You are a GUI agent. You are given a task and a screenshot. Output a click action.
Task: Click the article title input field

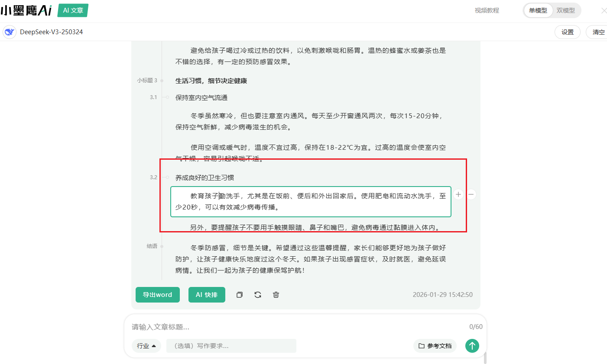click(x=295, y=327)
